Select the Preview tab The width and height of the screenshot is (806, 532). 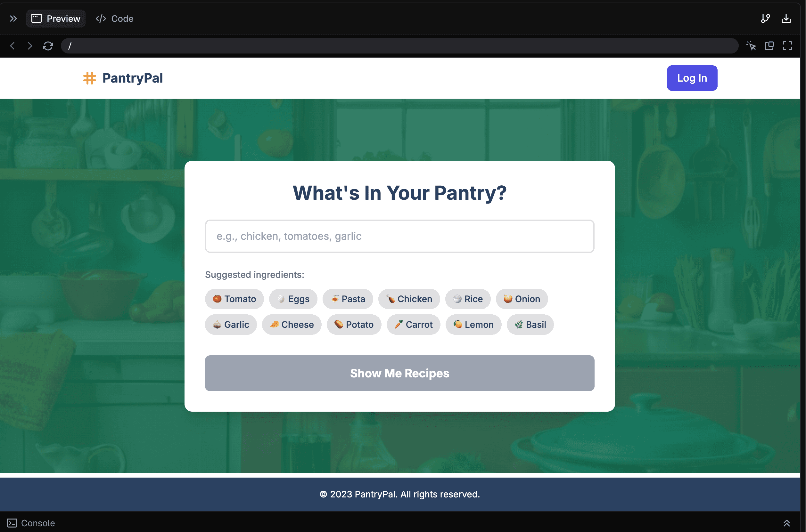[x=56, y=18]
